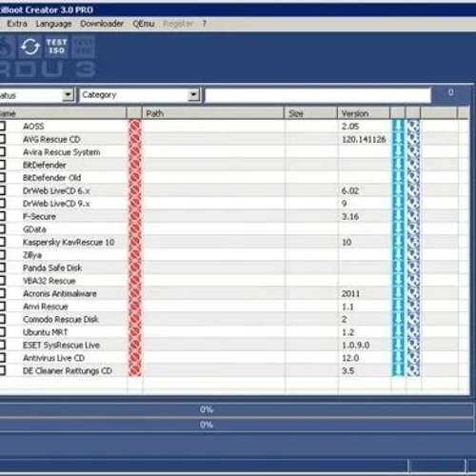476x476 pixels.
Task: Open the ? help menu
Action: pyautogui.click(x=205, y=24)
